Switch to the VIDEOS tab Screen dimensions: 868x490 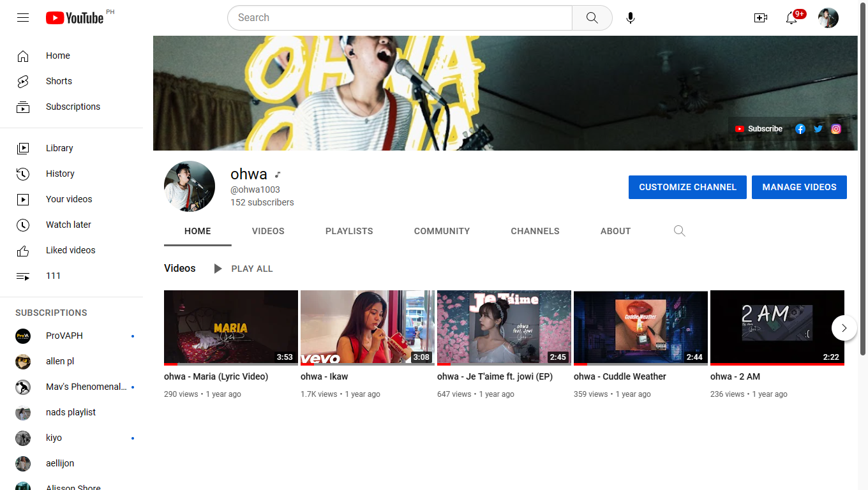(268, 231)
